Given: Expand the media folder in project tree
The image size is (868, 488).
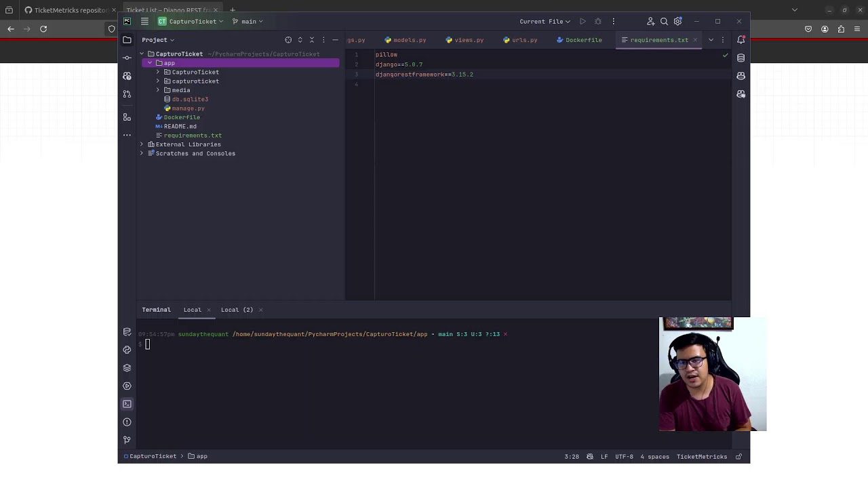Looking at the screenshot, I should pos(158,90).
